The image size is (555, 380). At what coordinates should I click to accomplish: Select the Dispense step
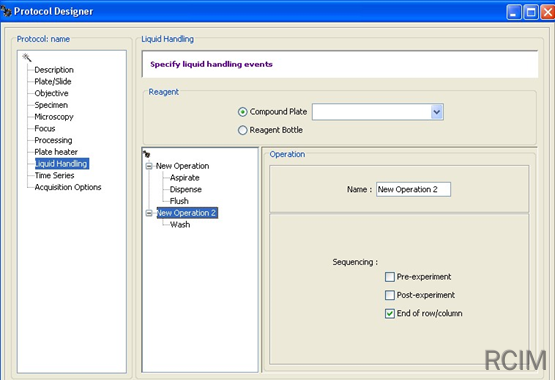click(x=185, y=189)
